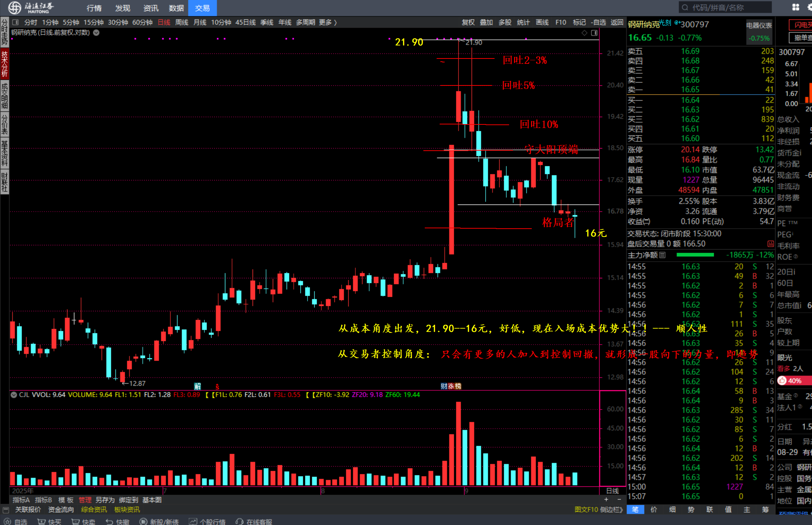Select the 5分钟 period

point(71,22)
